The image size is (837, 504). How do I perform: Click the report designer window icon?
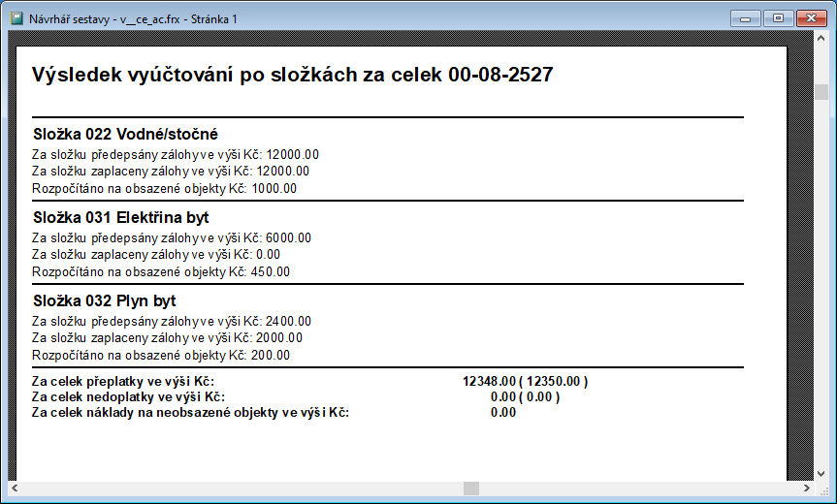click(x=16, y=17)
